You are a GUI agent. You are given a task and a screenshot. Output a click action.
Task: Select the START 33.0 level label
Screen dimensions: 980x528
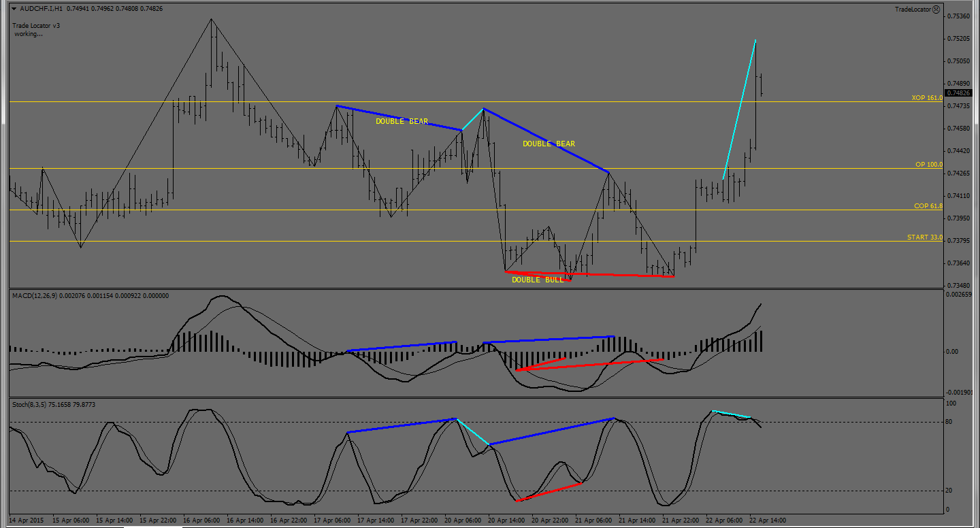(x=924, y=237)
